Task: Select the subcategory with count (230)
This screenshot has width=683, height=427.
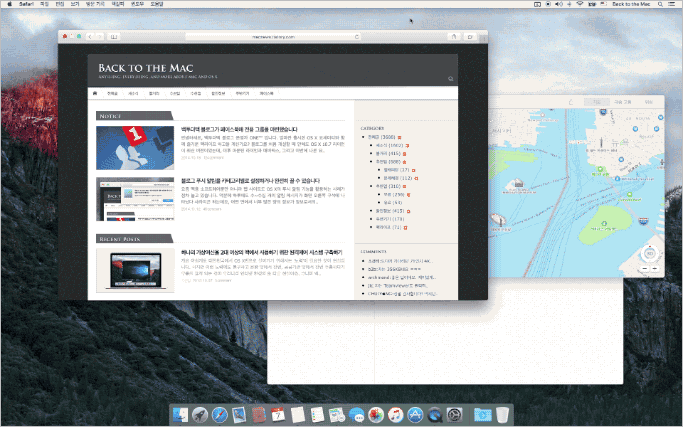Action: [x=394, y=194]
